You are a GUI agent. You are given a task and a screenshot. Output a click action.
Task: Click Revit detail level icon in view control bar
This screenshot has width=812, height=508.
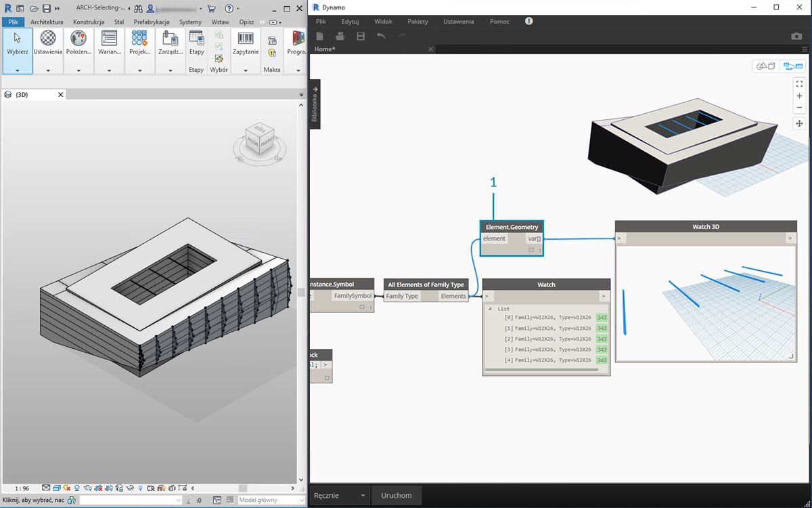point(46,488)
